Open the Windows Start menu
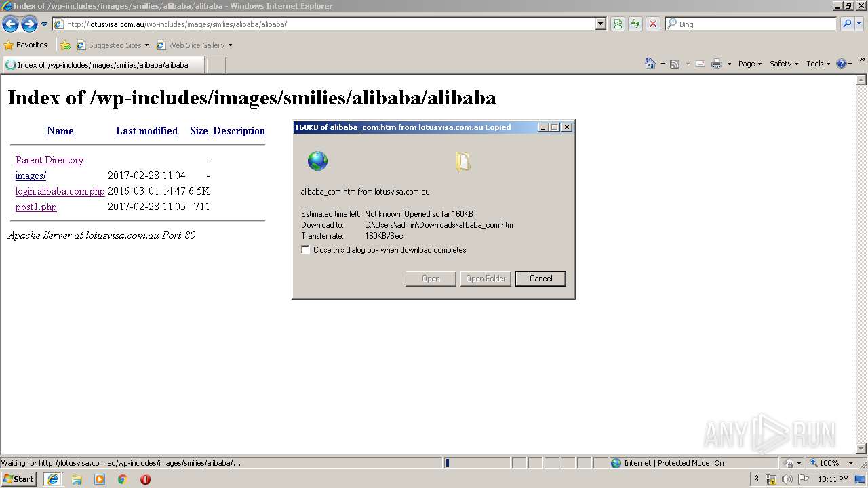 pyautogui.click(x=18, y=479)
